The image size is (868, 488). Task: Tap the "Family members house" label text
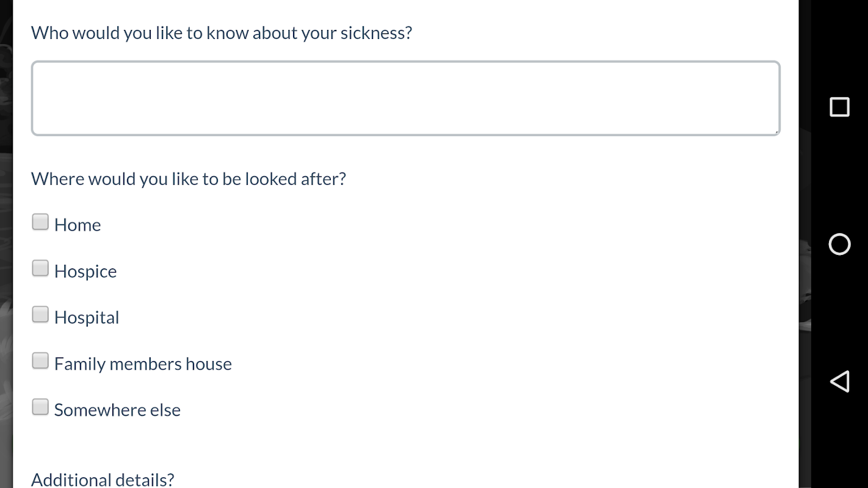point(143,364)
